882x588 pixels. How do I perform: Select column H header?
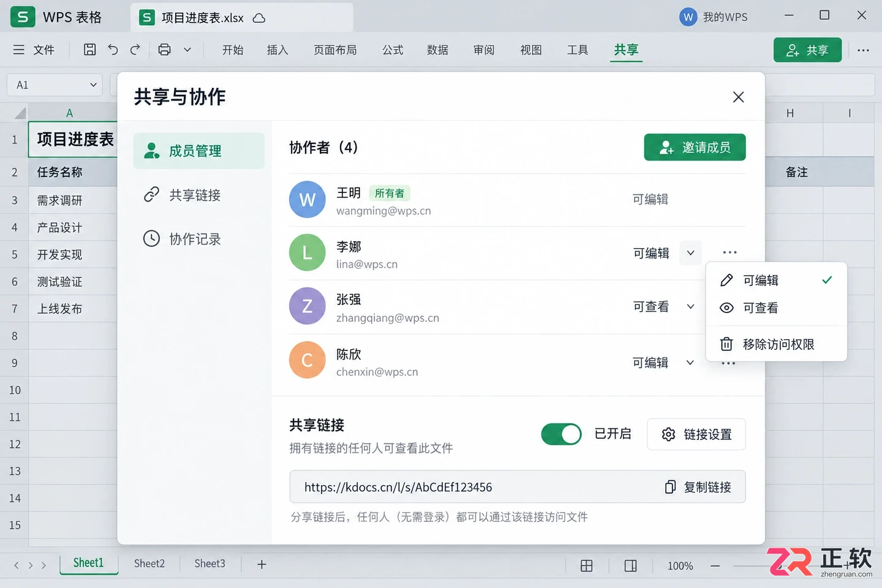point(790,113)
